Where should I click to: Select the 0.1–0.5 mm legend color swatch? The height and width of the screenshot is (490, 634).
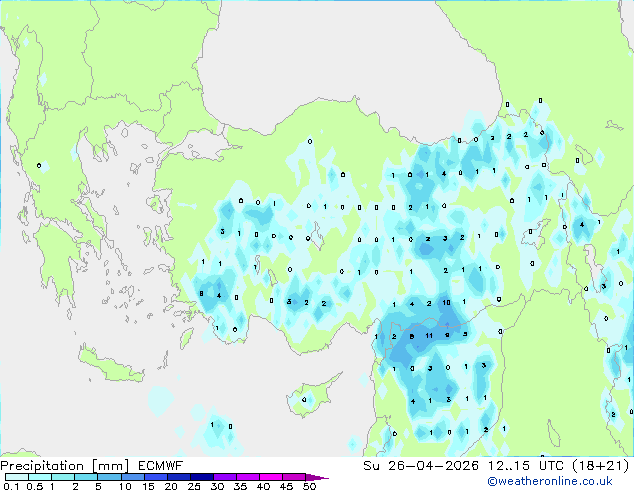[x=17, y=477]
